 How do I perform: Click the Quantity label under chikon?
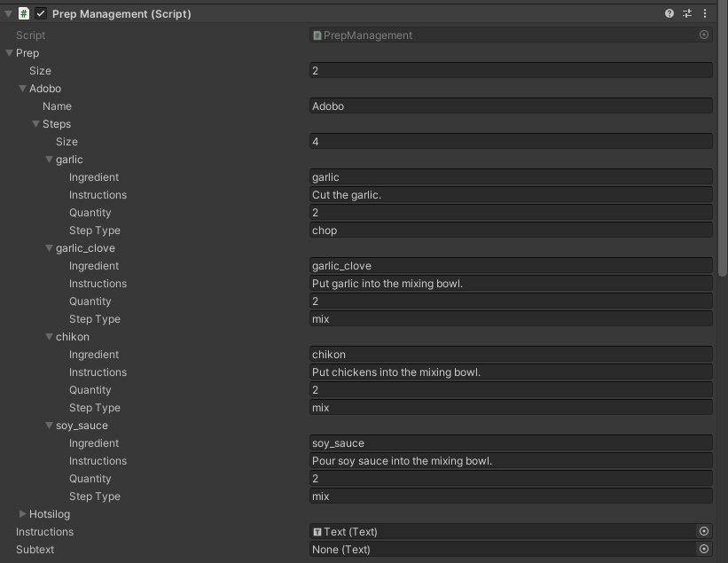click(x=90, y=390)
